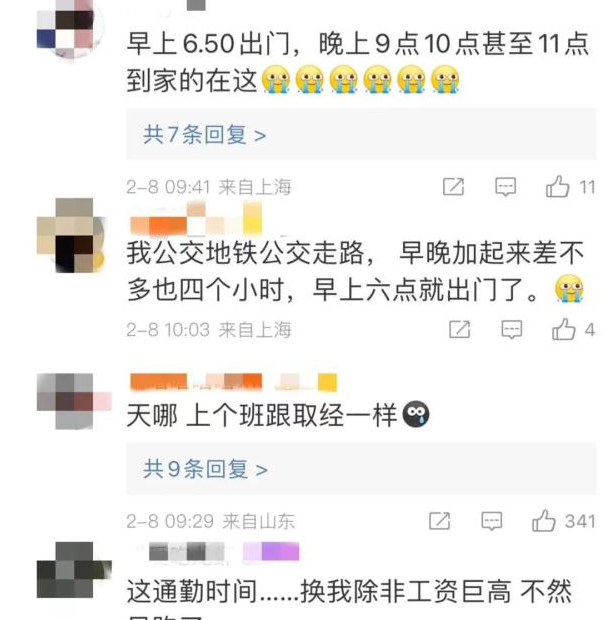The width and height of the screenshot is (612, 620).
Task: Share the 2-8 09:41 Shanghai comment
Action: point(453,187)
